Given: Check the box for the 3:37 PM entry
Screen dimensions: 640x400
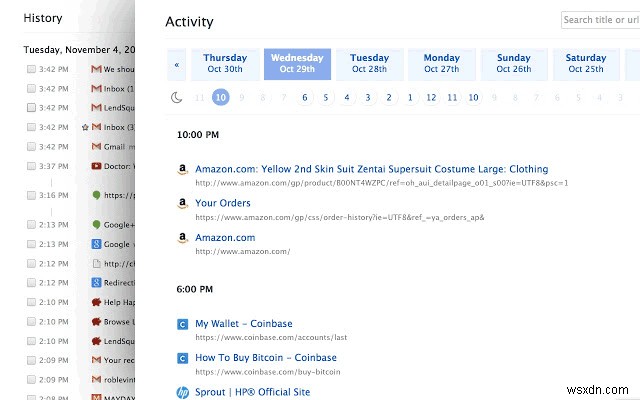Looking at the screenshot, I should pos(32,166).
